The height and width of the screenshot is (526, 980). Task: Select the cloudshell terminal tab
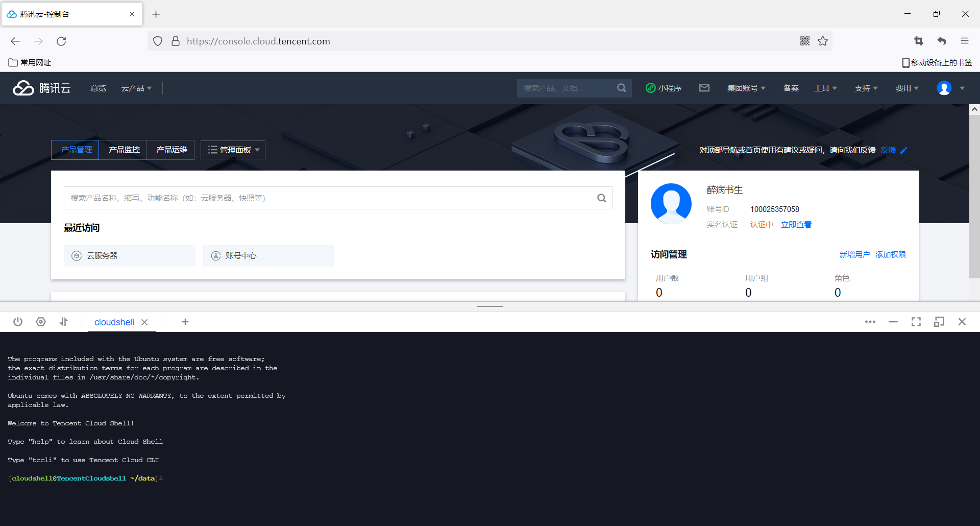(114, 322)
